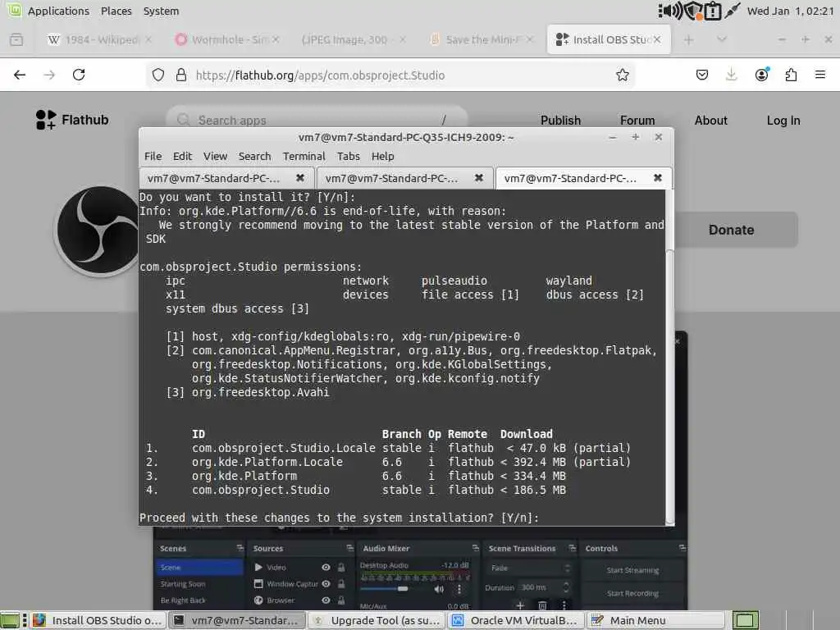Open the Fade transition dropdown
840x630 pixels.
coord(529,568)
